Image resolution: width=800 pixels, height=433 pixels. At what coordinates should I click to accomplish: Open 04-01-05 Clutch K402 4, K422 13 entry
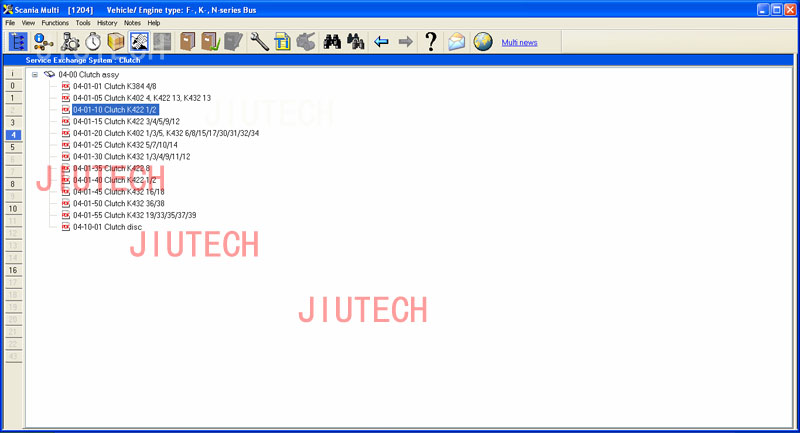[142, 98]
